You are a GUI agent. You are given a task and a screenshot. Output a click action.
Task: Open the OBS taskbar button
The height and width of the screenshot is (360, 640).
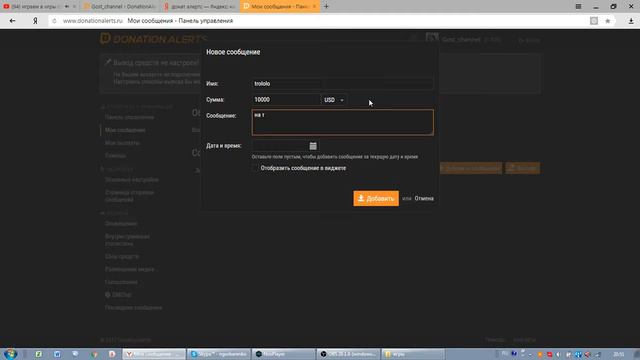pos(348,354)
